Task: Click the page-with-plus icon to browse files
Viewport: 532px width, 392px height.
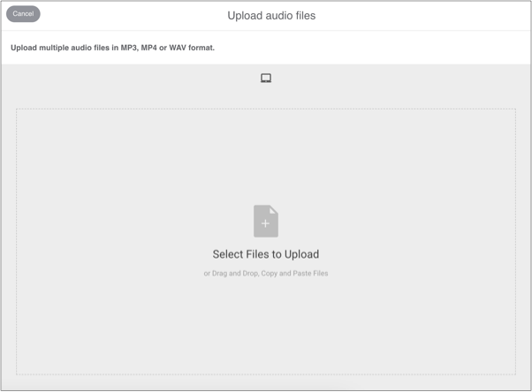Action: coord(266,222)
